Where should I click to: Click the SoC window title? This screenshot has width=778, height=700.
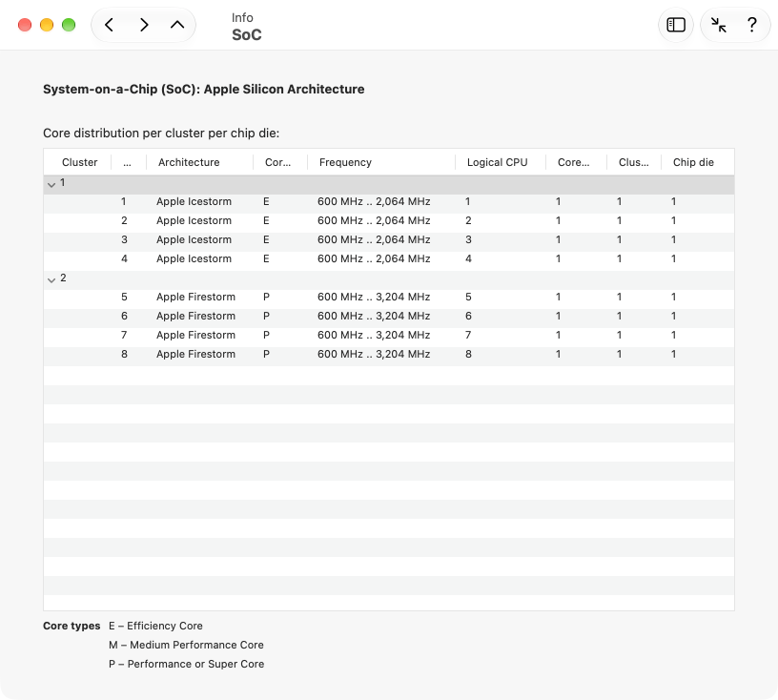click(247, 34)
